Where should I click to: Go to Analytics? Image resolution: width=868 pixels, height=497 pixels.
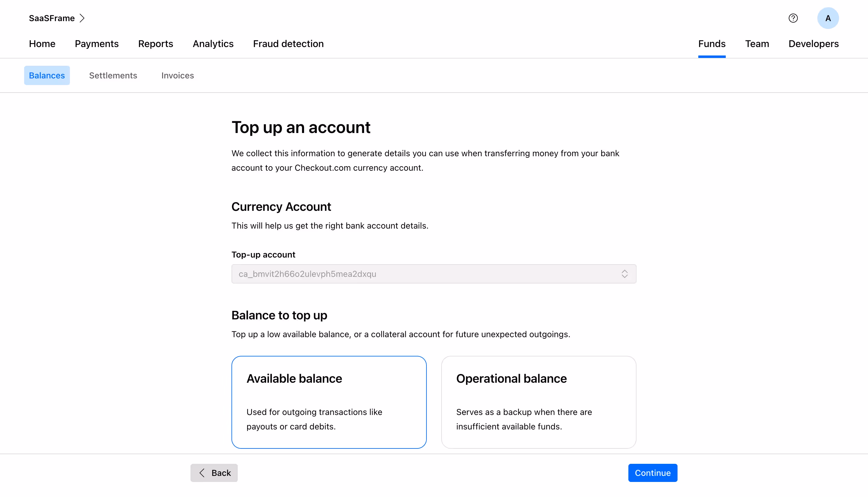213,44
